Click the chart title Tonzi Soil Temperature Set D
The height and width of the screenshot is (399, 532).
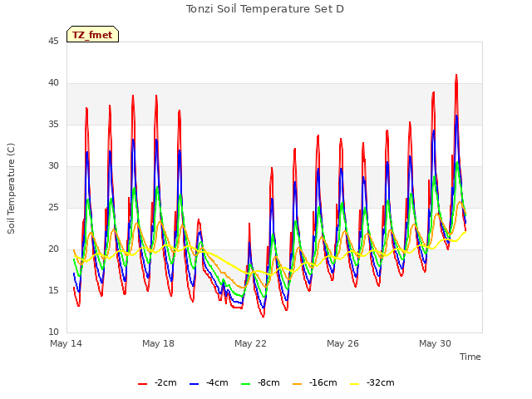coord(265,9)
